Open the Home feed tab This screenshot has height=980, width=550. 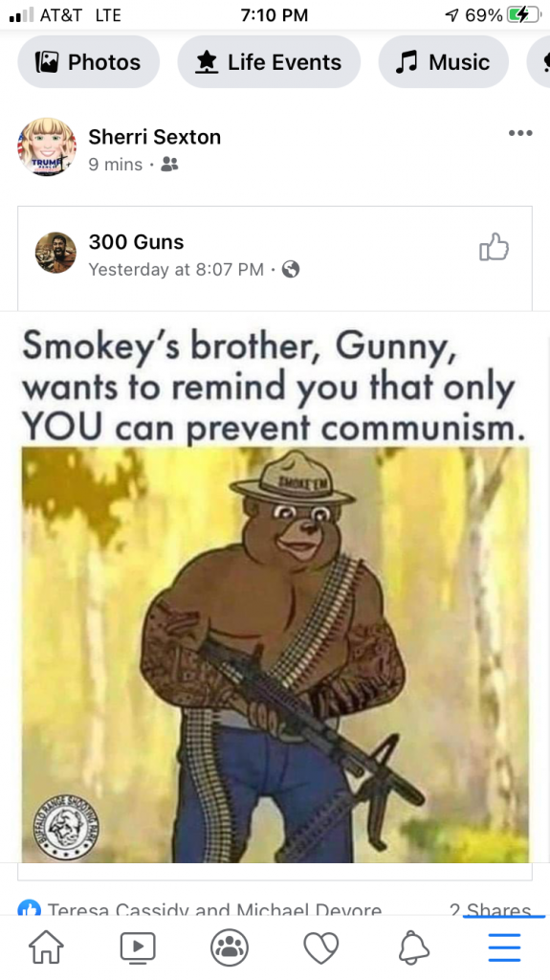click(x=46, y=947)
